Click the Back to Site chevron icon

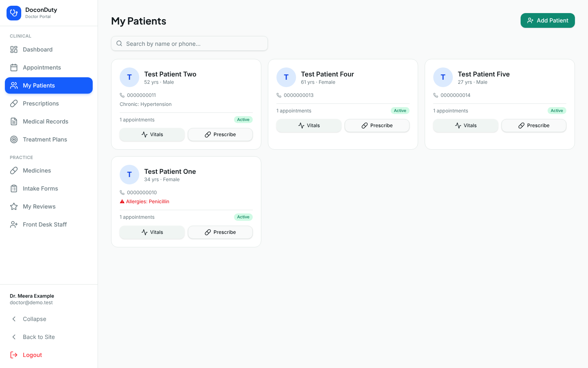[x=14, y=337]
